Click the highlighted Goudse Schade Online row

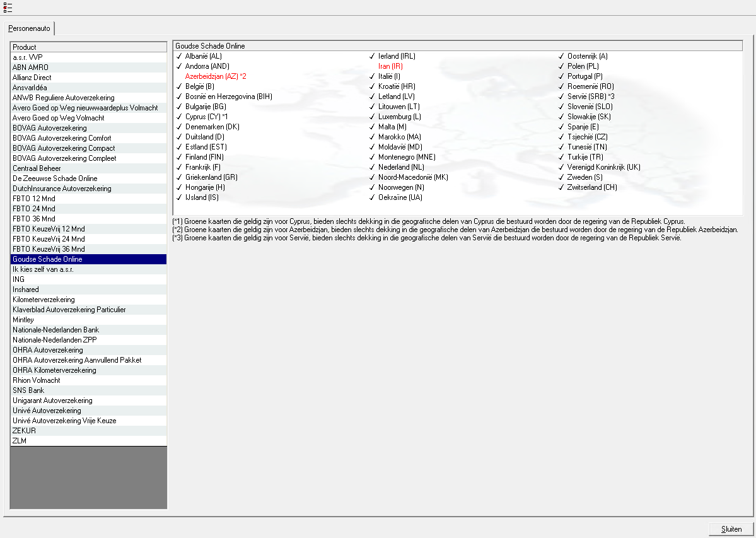point(88,259)
